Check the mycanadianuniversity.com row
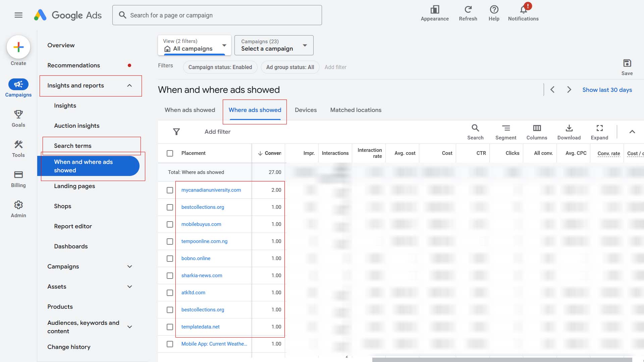The width and height of the screenshot is (644, 362). [170, 190]
